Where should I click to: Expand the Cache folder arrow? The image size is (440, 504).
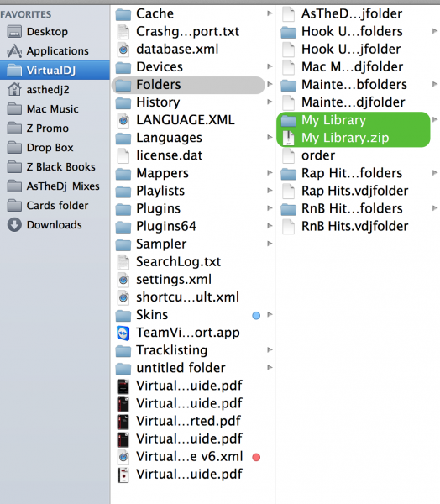[x=270, y=13]
